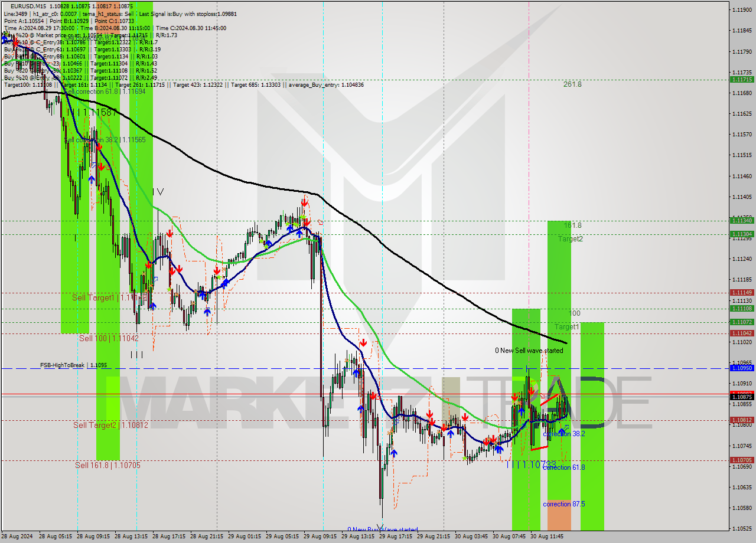Click the 30 Aug 11:45 time label
The width and height of the screenshot is (756, 543).
[x=548, y=537]
